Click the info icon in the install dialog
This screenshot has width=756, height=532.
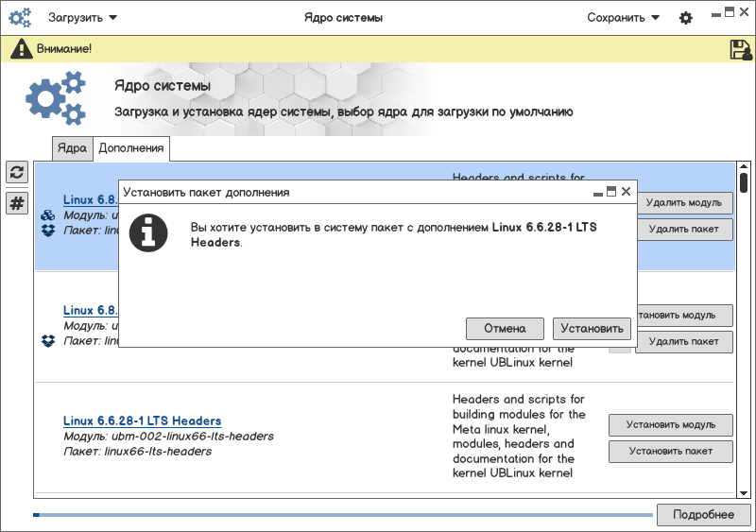(148, 233)
